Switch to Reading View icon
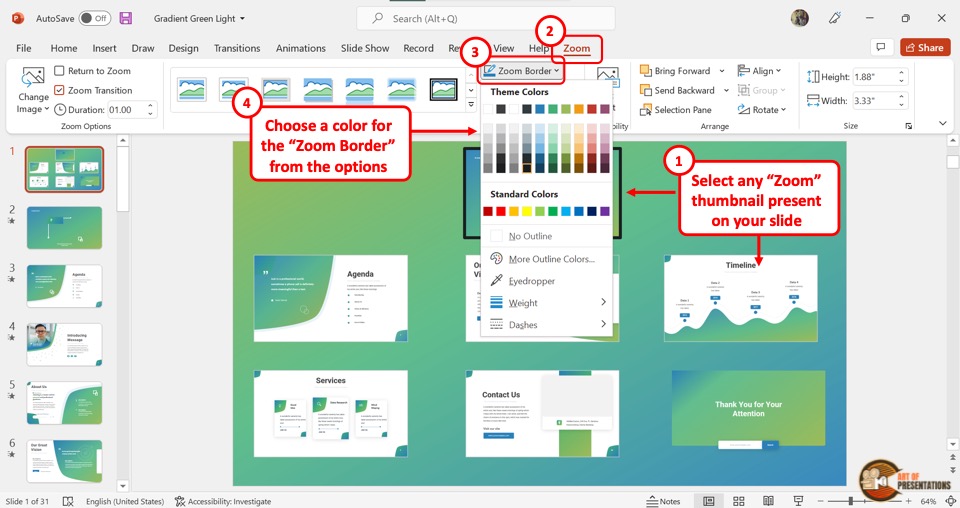This screenshot has width=960, height=508. click(x=768, y=501)
